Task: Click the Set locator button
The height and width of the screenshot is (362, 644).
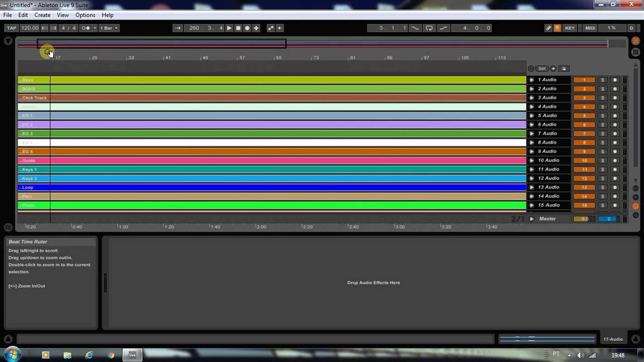Action: click(x=542, y=68)
